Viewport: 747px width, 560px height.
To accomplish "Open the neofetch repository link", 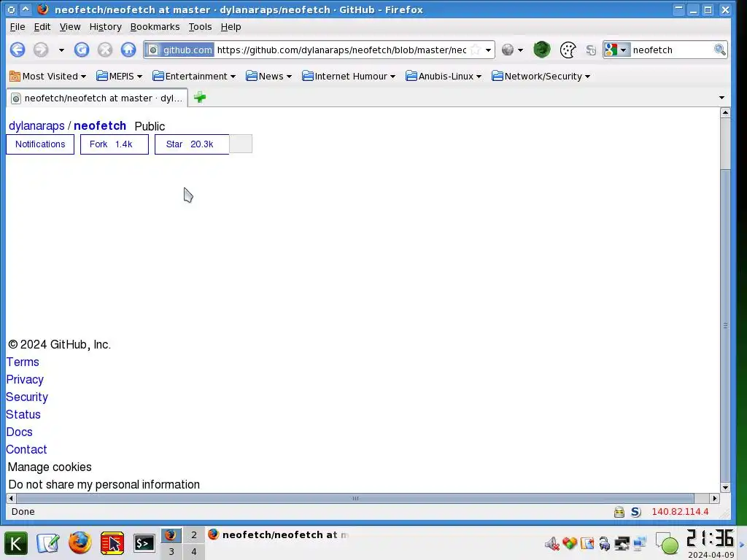I will (x=100, y=125).
